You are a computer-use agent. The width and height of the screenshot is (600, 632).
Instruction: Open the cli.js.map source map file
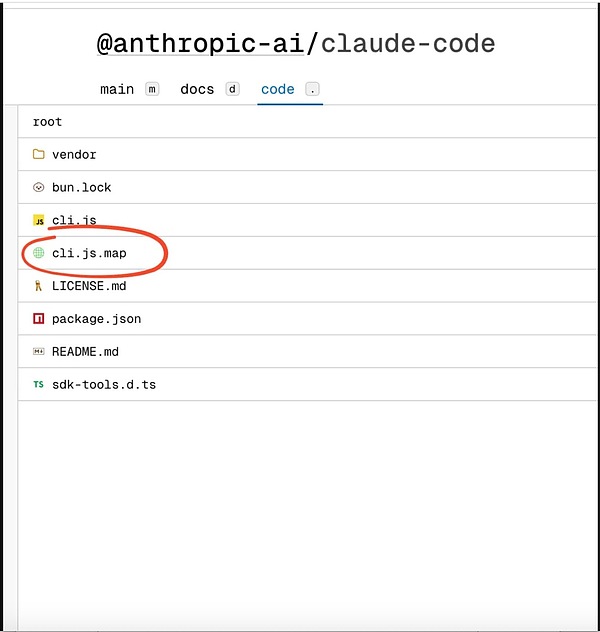click(x=89, y=253)
